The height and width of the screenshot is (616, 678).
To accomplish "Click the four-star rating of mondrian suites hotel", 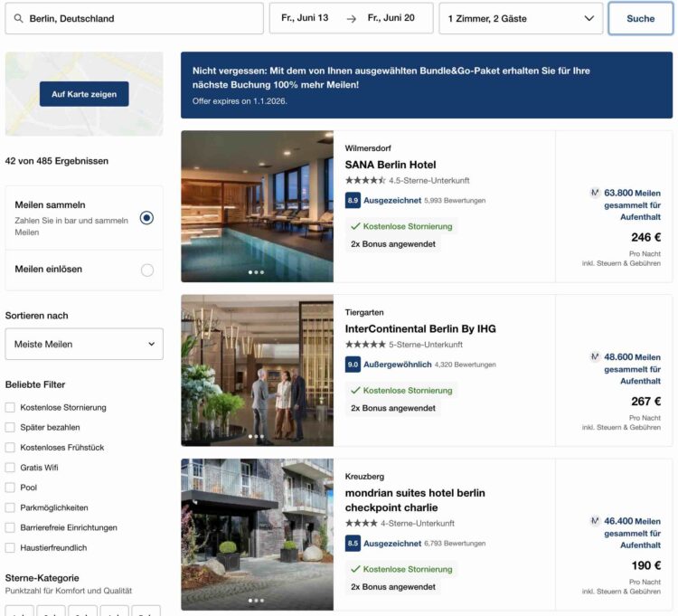I will pos(361,523).
